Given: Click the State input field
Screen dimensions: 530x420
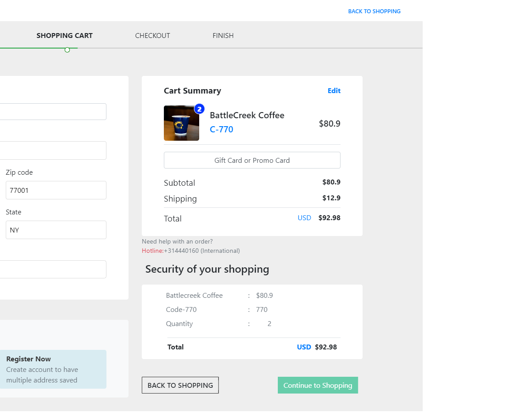Looking at the screenshot, I should (x=56, y=230).
